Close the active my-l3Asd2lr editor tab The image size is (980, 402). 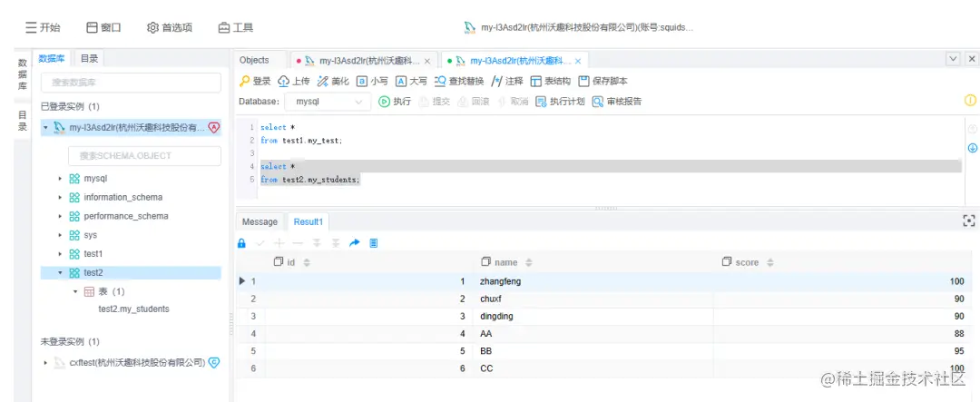[578, 62]
